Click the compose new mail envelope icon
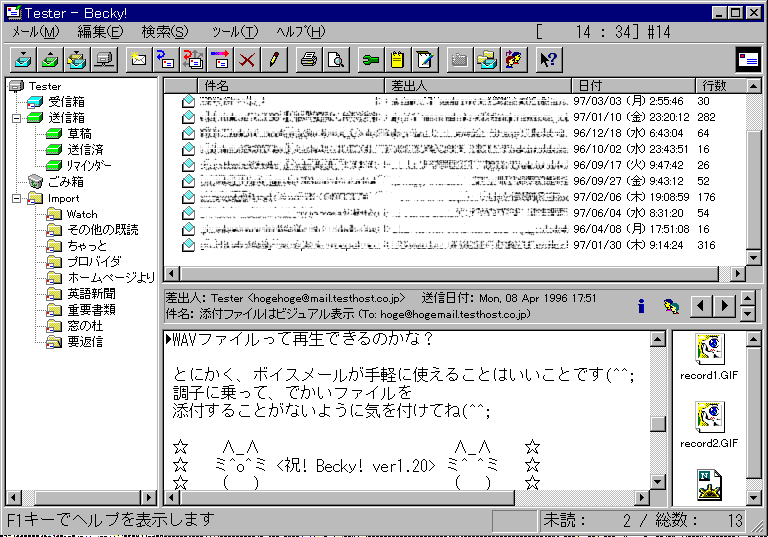 tap(140, 60)
